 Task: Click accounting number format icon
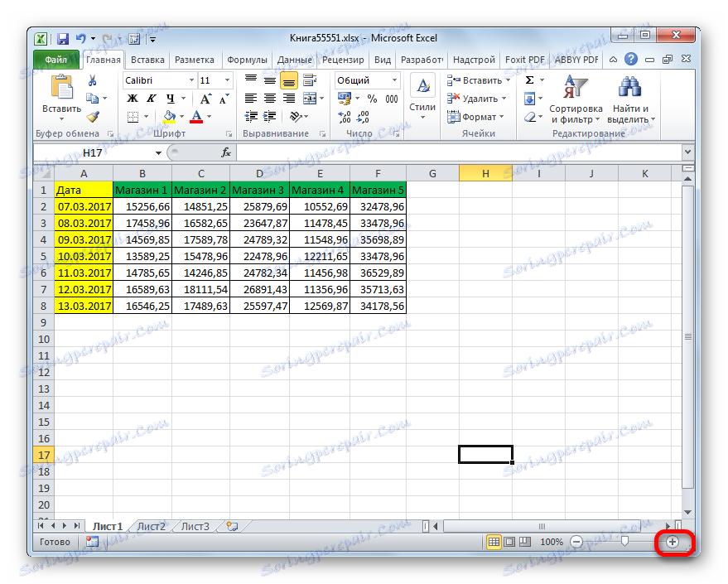pyautogui.click(x=345, y=99)
